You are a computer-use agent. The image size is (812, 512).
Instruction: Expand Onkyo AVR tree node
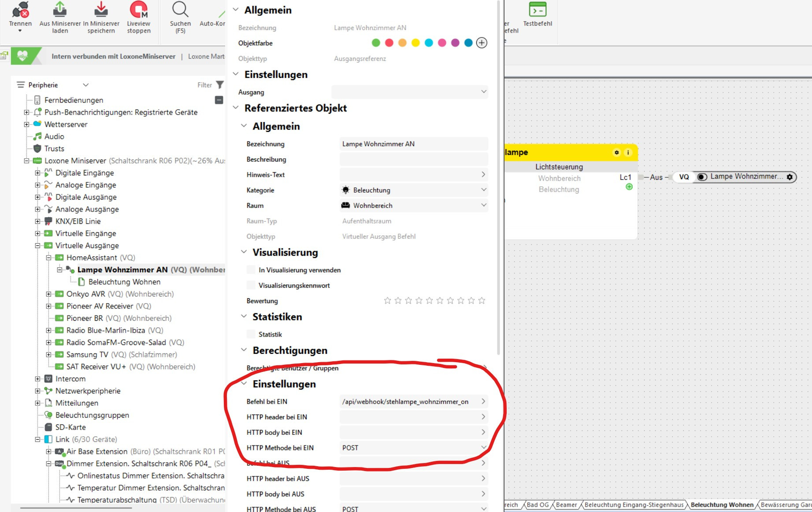48,294
